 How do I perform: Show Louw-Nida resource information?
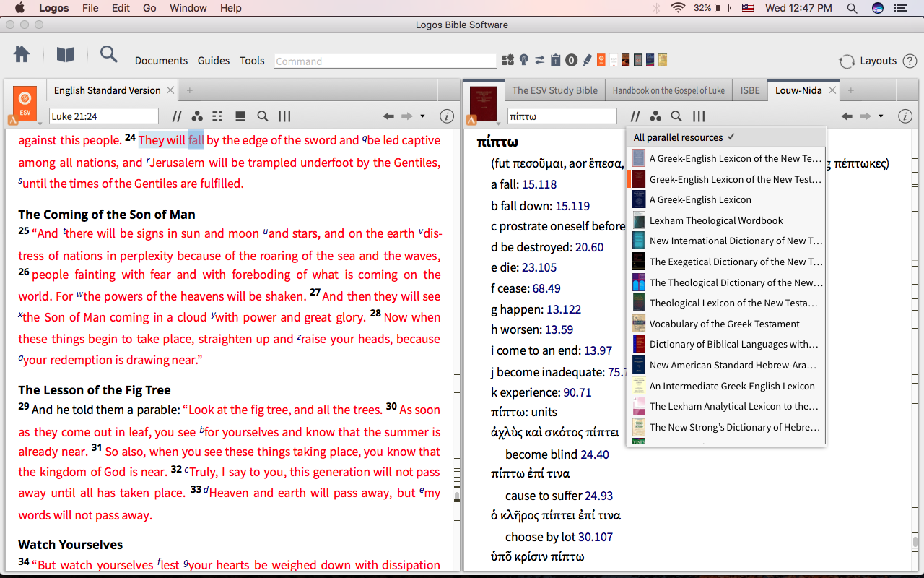pos(905,116)
